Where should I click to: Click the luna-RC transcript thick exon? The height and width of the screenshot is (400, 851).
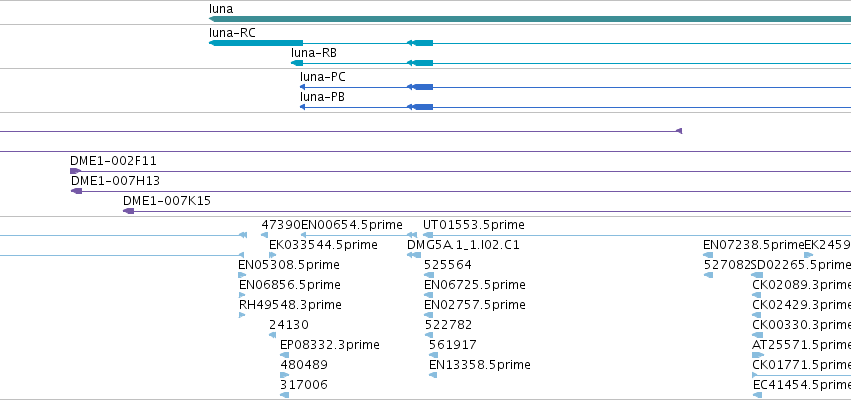pos(256,43)
